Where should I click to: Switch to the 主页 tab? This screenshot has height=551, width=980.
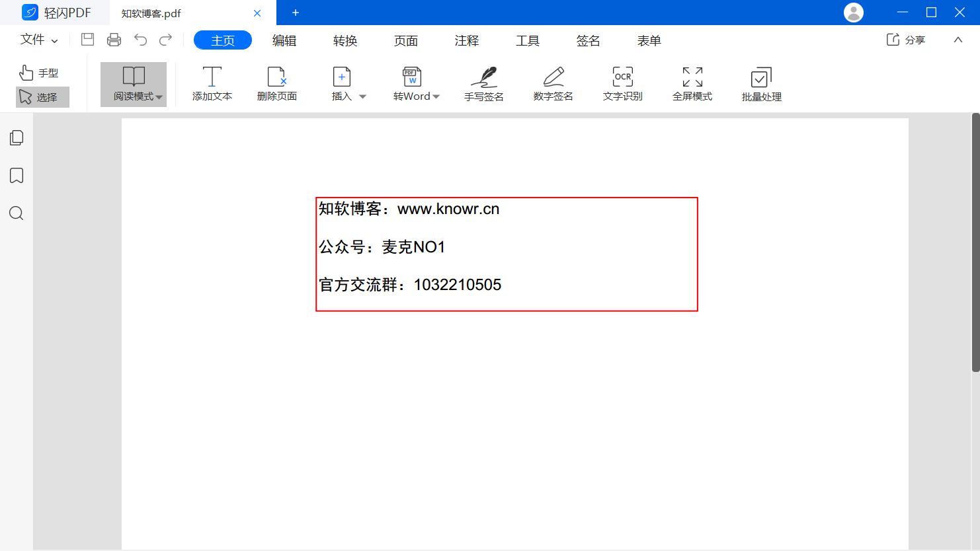pyautogui.click(x=223, y=40)
